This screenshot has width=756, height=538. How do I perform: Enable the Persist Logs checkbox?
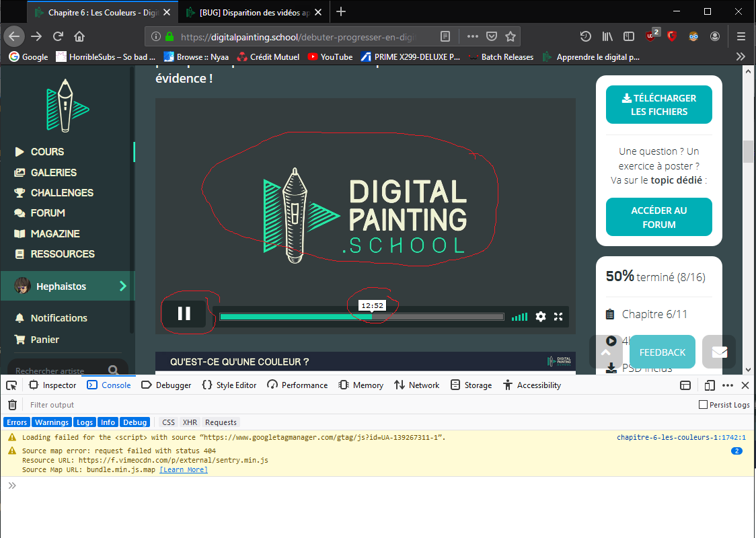pos(703,405)
